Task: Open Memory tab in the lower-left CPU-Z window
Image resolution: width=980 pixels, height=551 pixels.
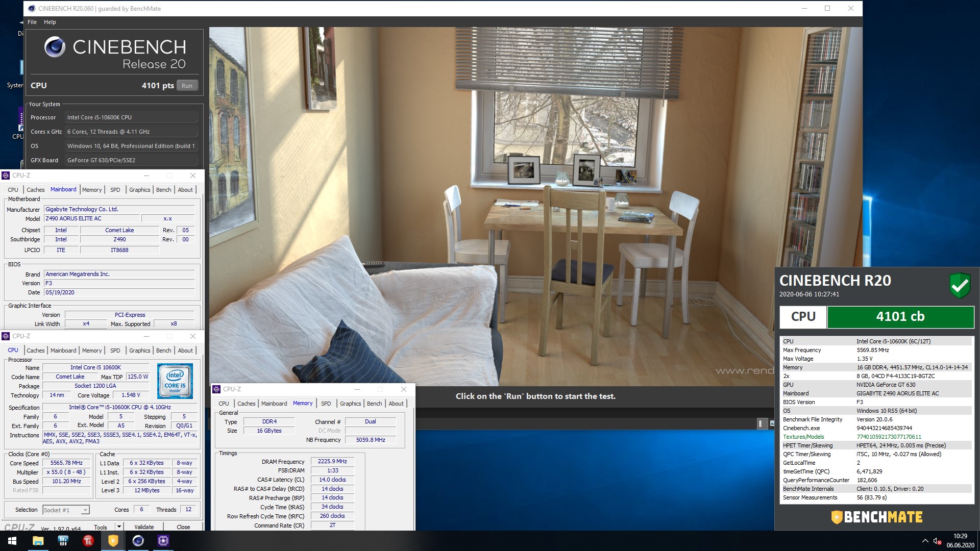Action: 92,350
